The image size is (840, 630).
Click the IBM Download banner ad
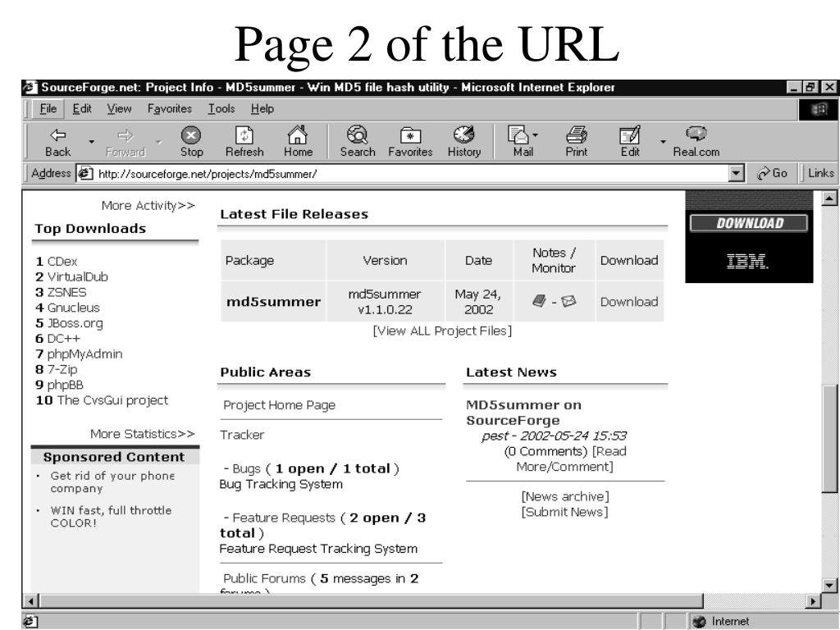click(x=749, y=237)
